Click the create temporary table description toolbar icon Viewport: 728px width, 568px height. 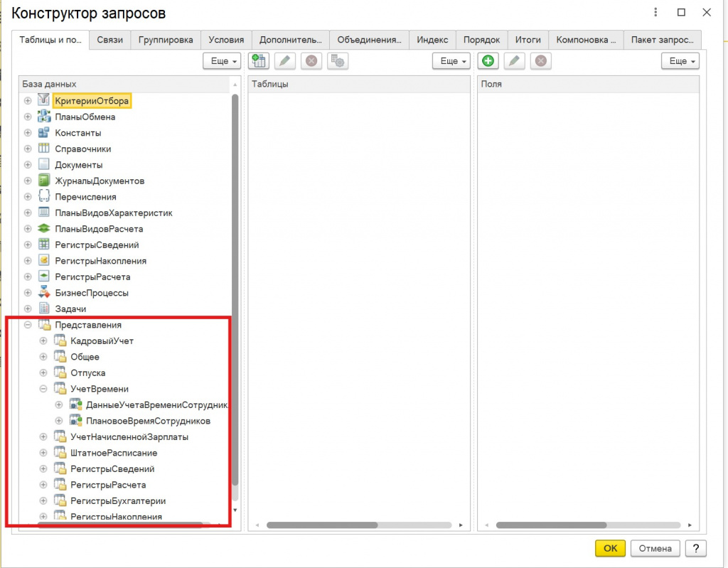click(259, 61)
